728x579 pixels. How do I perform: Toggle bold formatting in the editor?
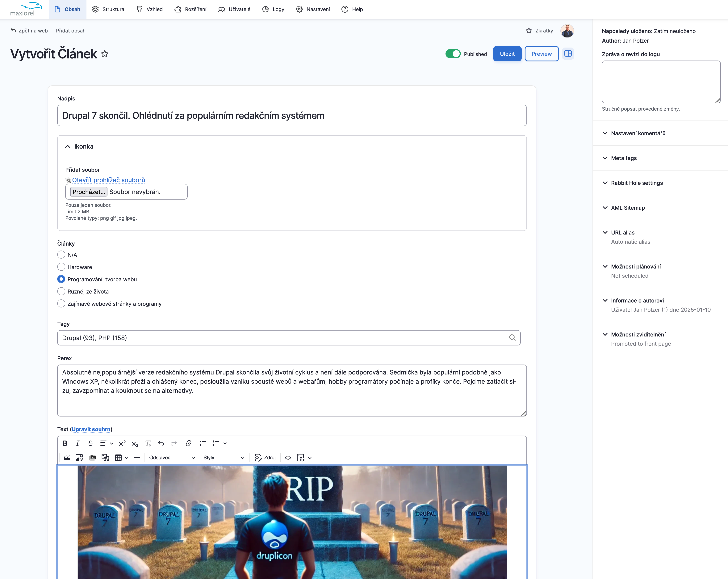click(x=65, y=443)
